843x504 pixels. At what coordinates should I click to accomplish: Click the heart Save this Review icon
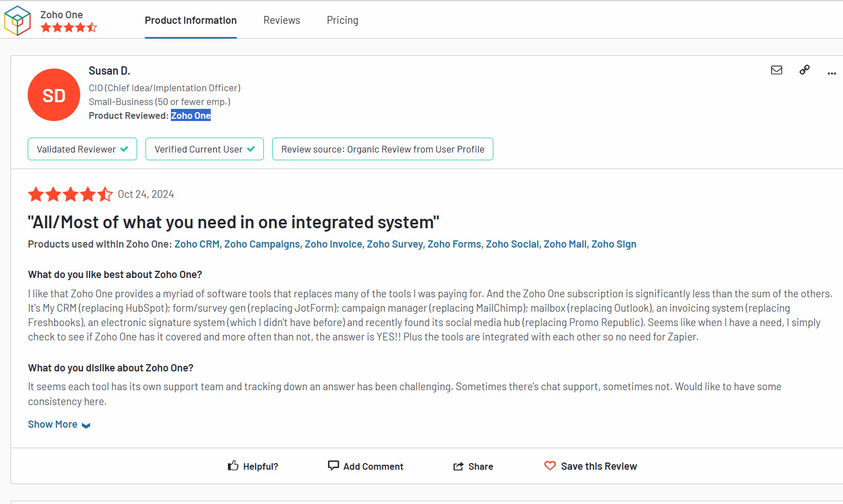point(550,466)
